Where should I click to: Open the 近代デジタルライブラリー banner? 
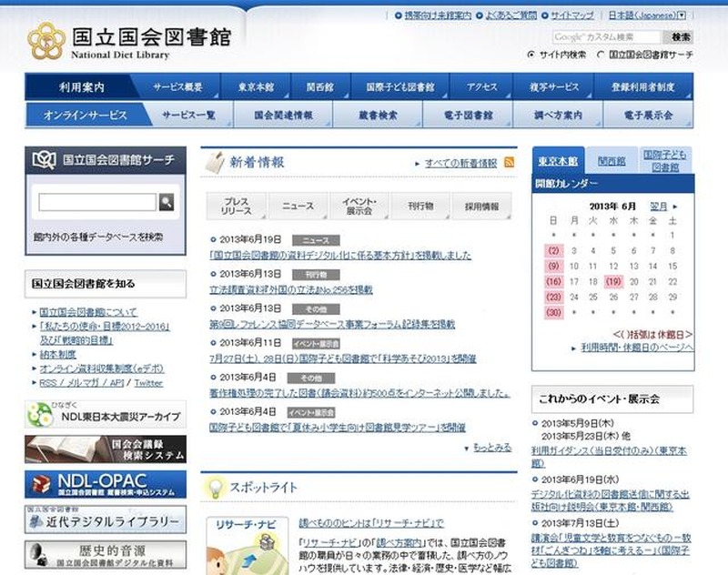pos(106,520)
